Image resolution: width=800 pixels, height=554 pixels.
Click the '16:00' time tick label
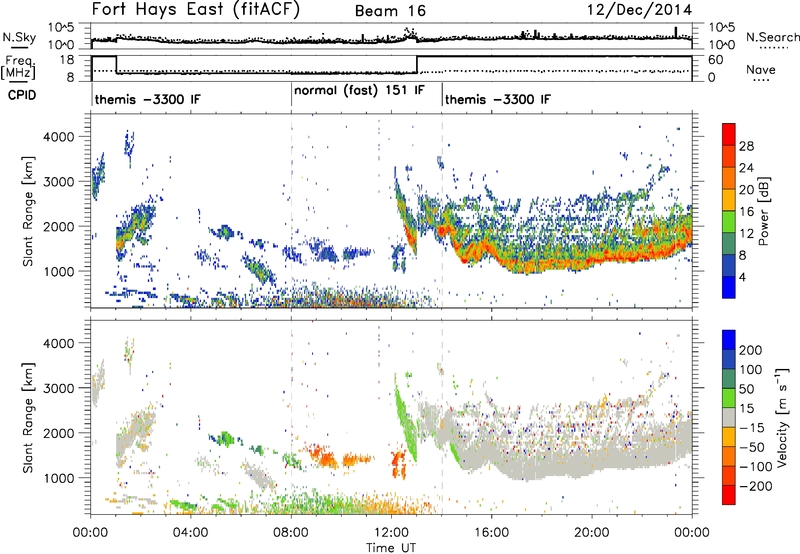(x=491, y=533)
